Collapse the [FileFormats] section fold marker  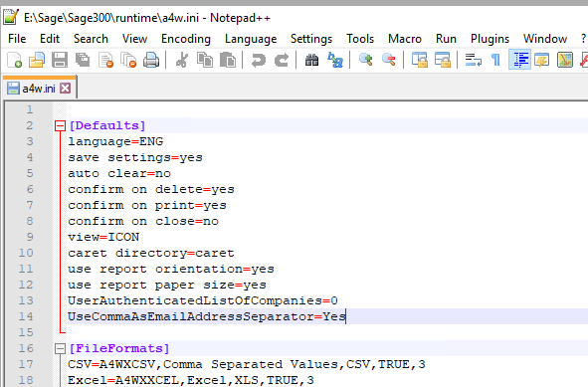(x=60, y=348)
